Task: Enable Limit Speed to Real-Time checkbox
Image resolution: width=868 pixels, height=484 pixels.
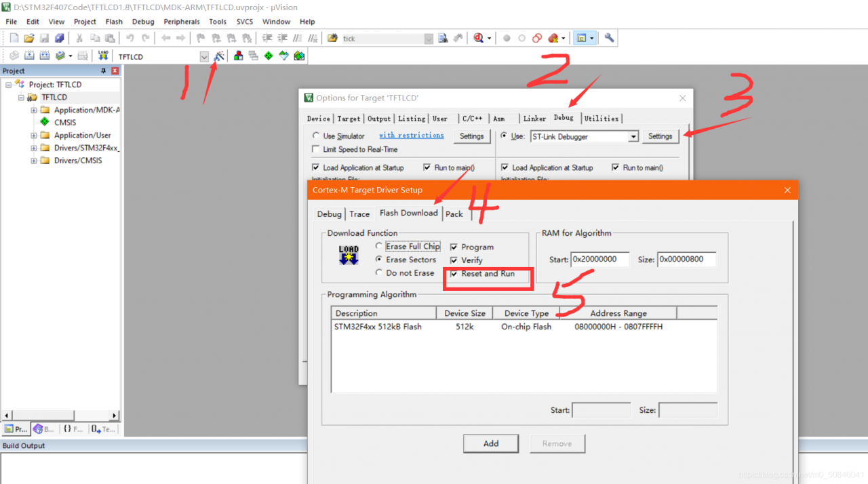Action: pos(316,149)
